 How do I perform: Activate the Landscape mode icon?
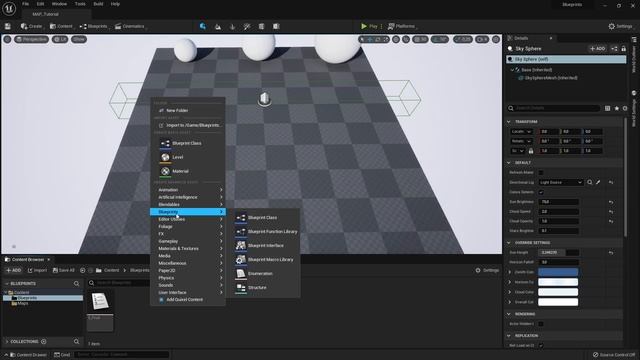[218, 27]
